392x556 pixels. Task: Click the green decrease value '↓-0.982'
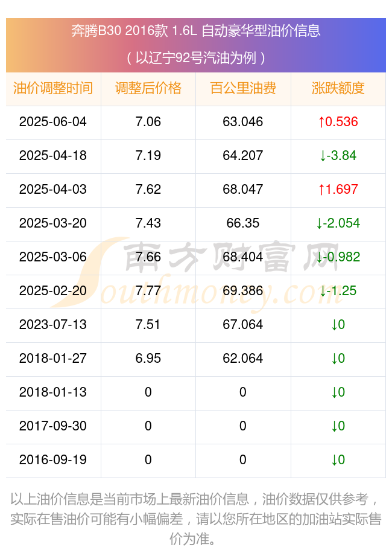click(338, 257)
